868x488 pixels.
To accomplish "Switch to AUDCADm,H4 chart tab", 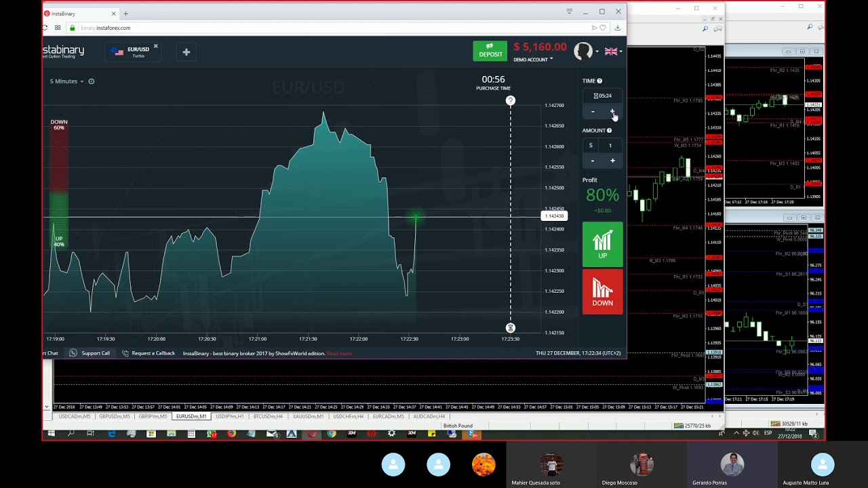I will click(x=429, y=416).
